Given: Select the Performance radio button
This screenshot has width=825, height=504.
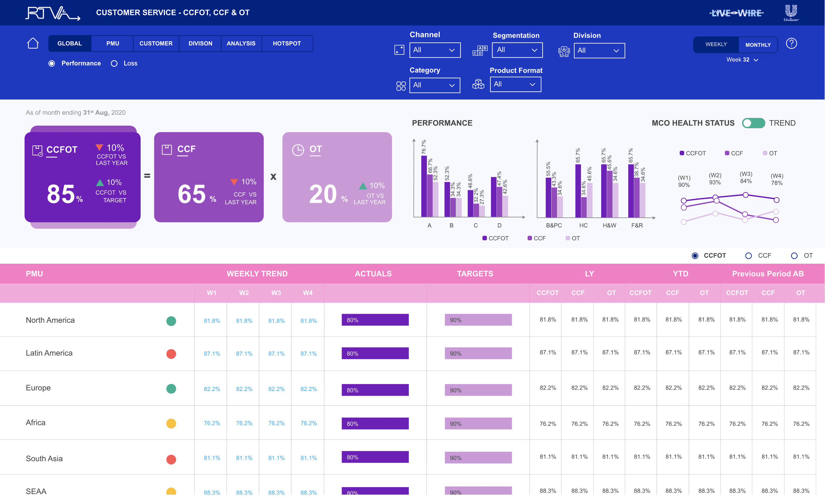Looking at the screenshot, I should tap(52, 64).
